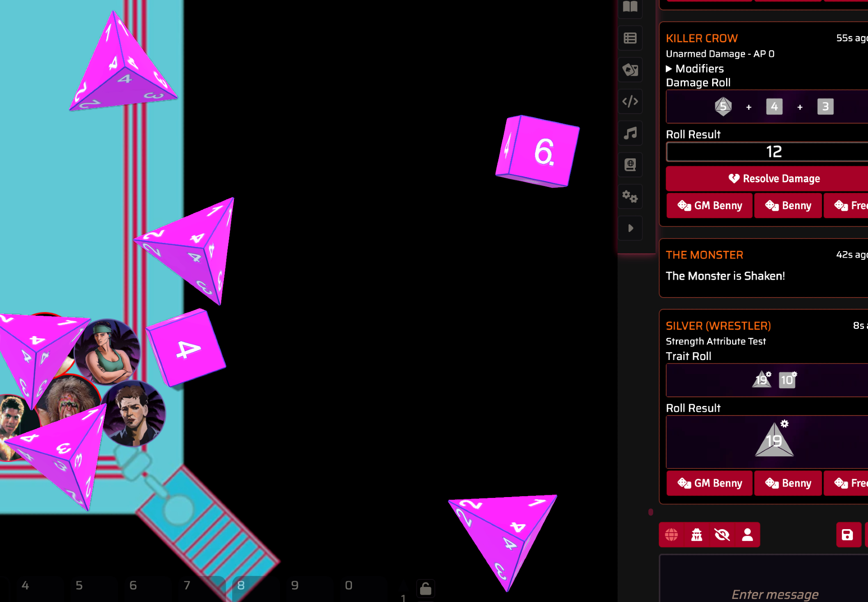Image resolution: width=868 pixels, height=602 pixels.
Task: Click the save chat log icon
Action: coord(847,535)
